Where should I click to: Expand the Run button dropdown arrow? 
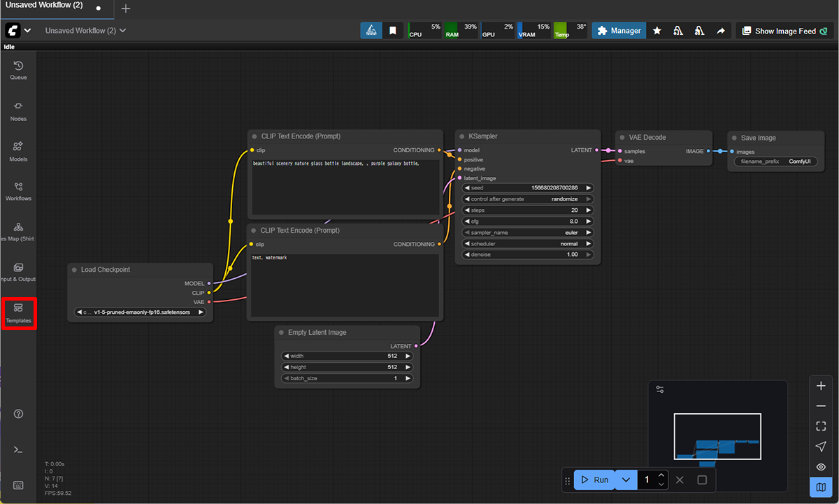pos(626,480)
